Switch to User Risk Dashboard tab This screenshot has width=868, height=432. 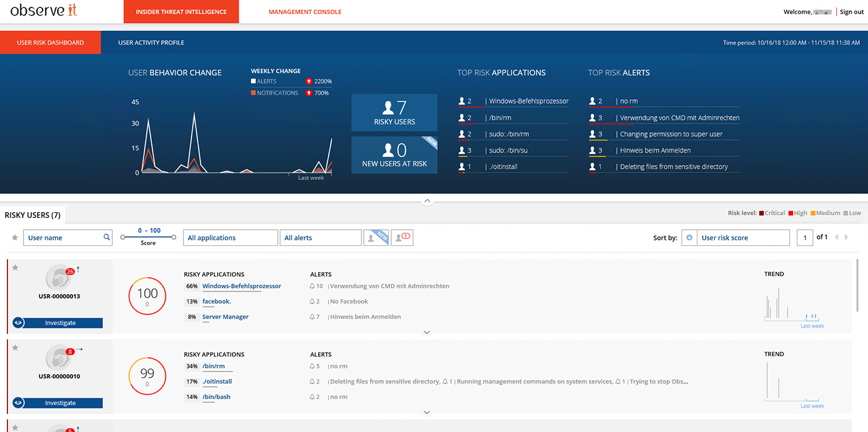pos(50,43)
